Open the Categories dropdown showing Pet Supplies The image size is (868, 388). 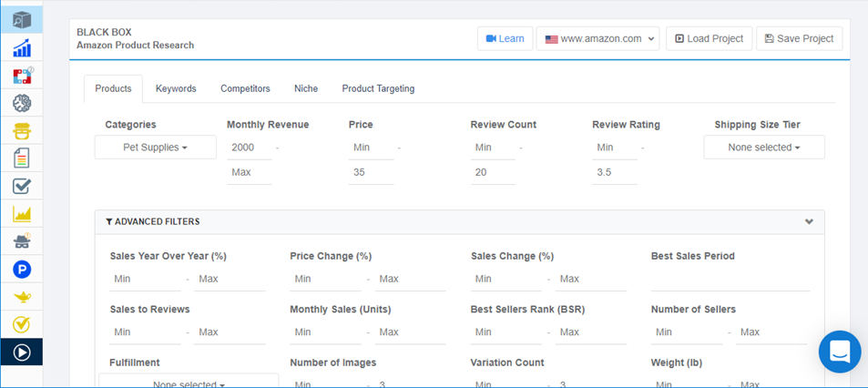click(155, 148)
